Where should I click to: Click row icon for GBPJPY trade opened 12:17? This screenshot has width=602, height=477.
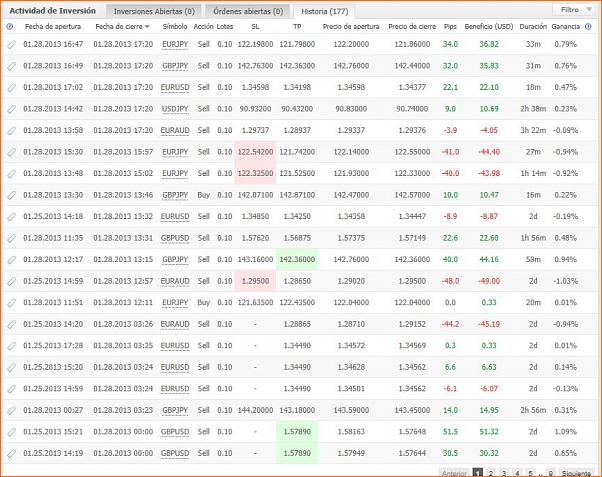(12, 260)
